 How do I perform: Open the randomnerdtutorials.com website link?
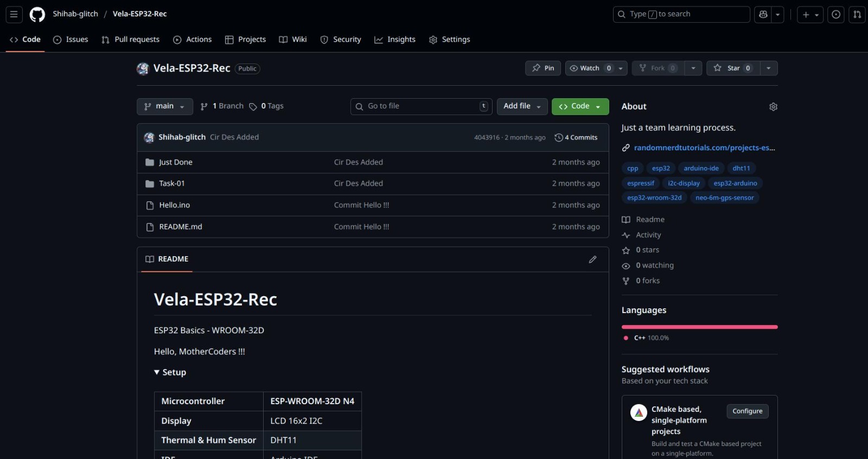pos(704,148)
